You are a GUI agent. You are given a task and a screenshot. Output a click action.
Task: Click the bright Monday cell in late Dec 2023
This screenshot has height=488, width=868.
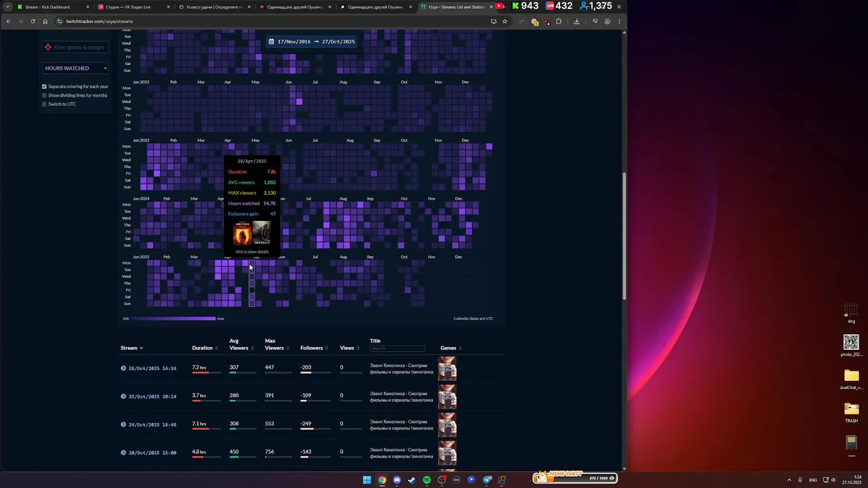pyautogui.click(x=489, y=146)
